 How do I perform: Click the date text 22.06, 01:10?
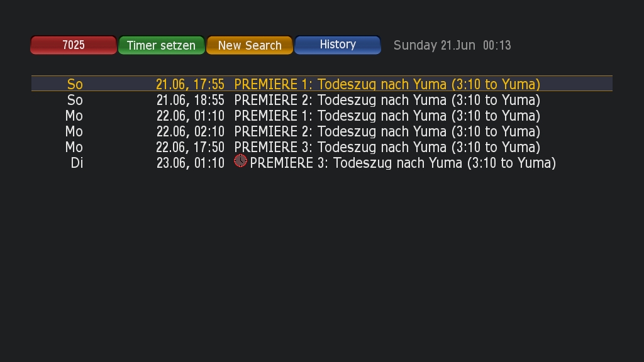click(190, 116)
